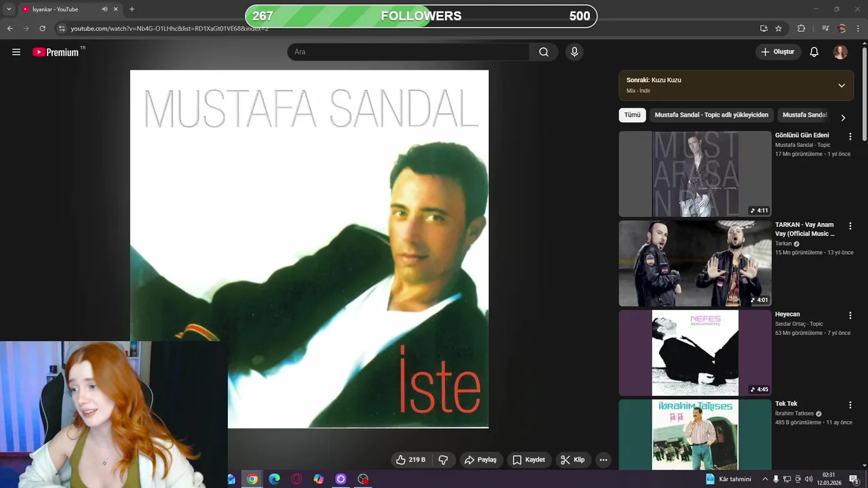View site information icon in address bar
The image size is (868, 488).
point(62,28)
